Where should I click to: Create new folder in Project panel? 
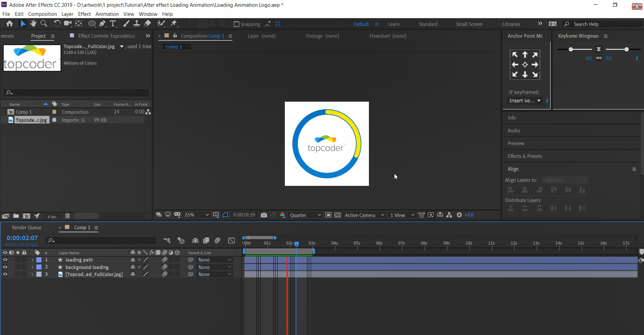pyautogui.click(x=16, y=216)
